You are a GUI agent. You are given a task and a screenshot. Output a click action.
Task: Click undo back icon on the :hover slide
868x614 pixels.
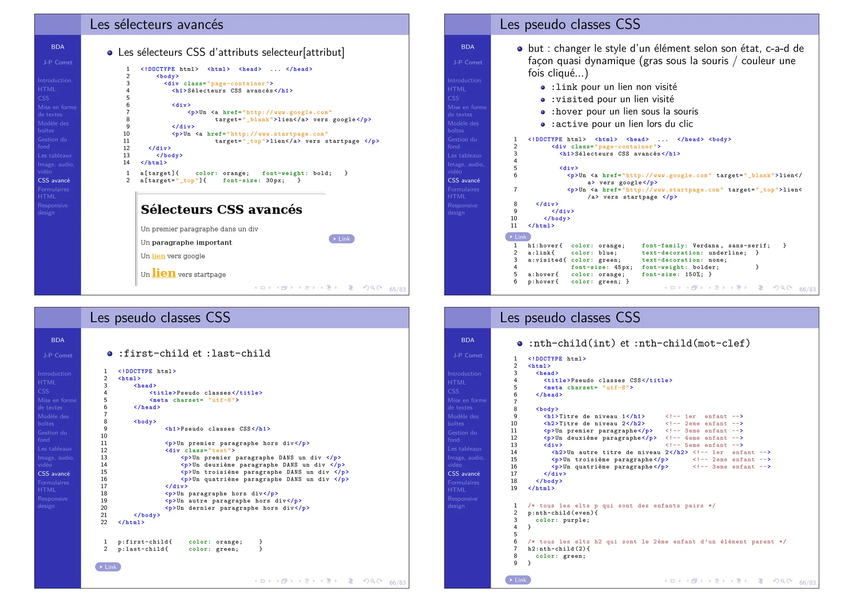[x=776, y=288]
